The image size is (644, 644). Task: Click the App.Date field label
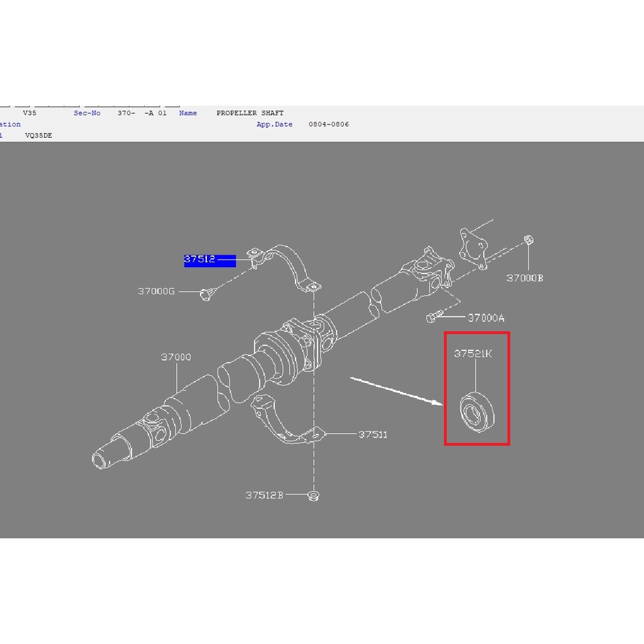pos(274,125)
